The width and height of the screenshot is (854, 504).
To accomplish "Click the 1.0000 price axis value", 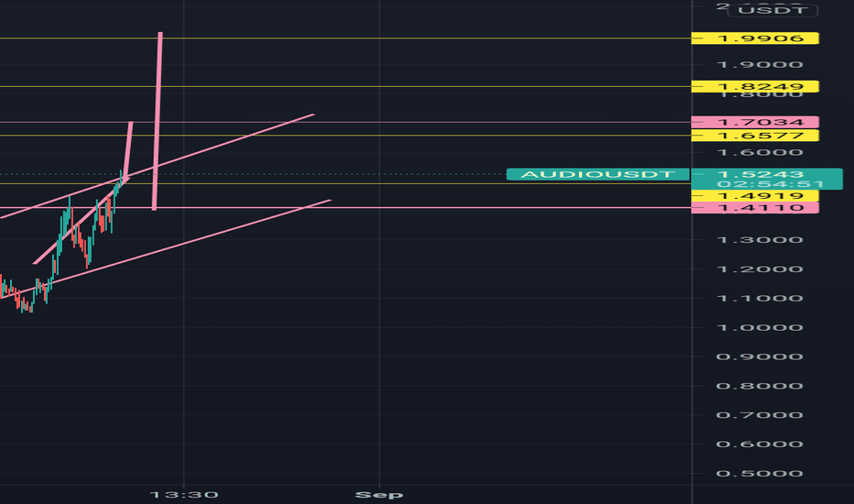I will click(x=760, y=327).
